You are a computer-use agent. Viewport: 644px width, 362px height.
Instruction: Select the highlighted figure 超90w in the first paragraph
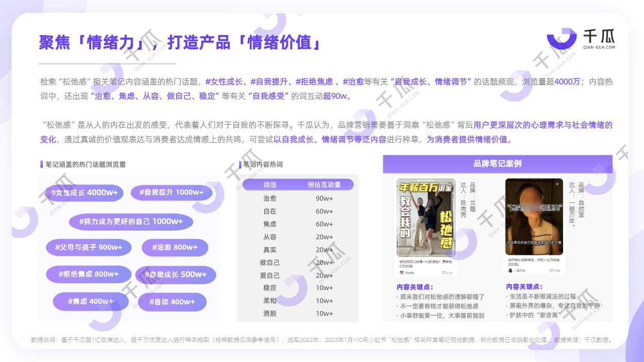pos(334,96)
